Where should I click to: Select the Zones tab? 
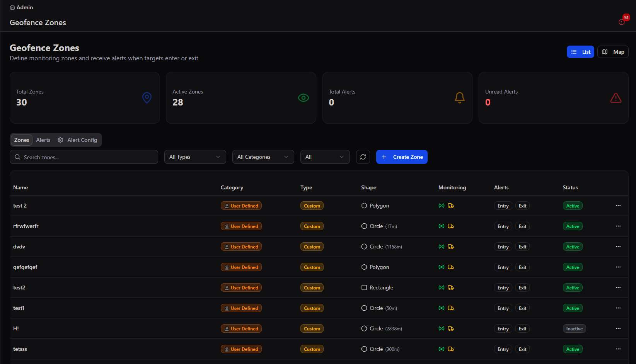pyautogui.click(x=22, y=140)
